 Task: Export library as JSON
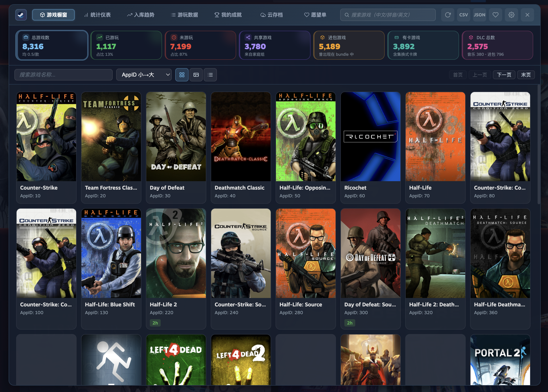(x=479, y=15)
